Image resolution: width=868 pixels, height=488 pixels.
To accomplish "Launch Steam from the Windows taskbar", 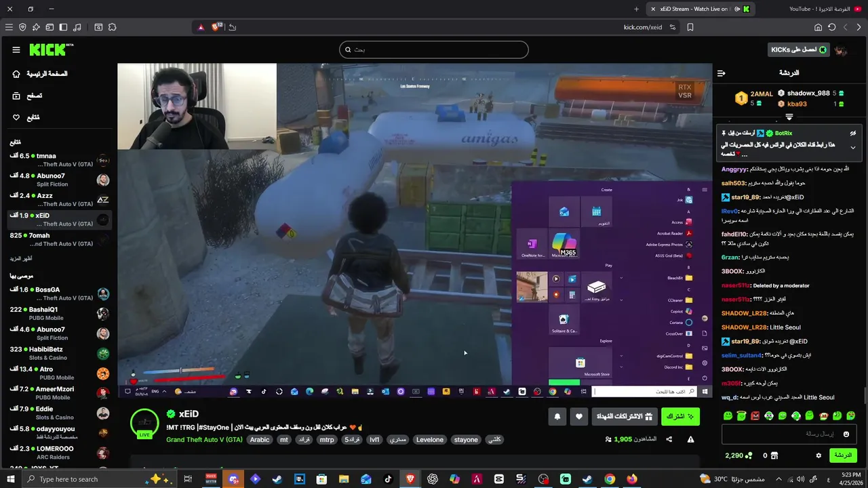I will [277, 479].
